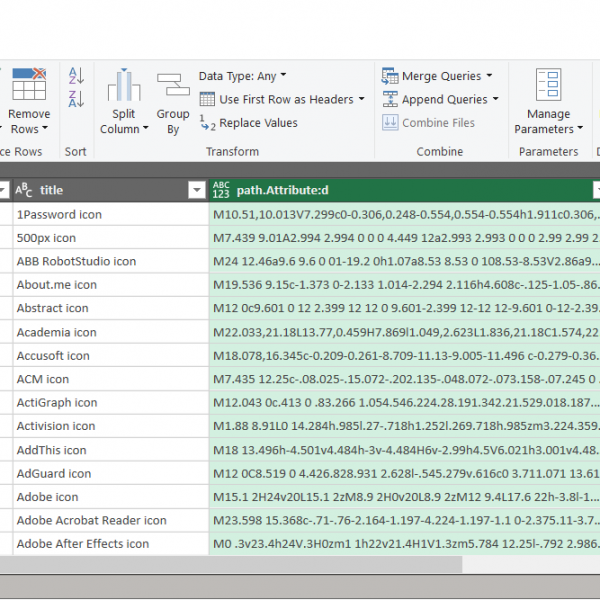The height and width of the screenshot is (600, 600).
Task: Click the Use First Row as Headers label
Action: click(x=286, y=100)
